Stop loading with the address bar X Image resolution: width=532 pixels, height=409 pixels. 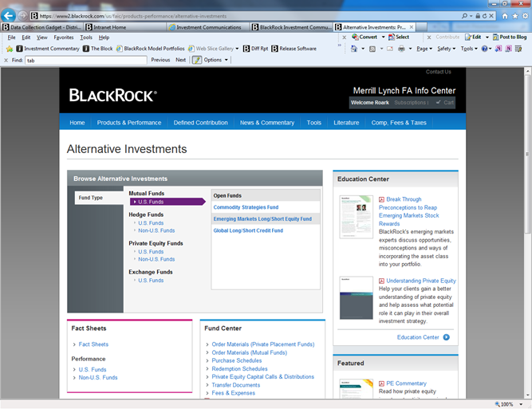(491, 16)
